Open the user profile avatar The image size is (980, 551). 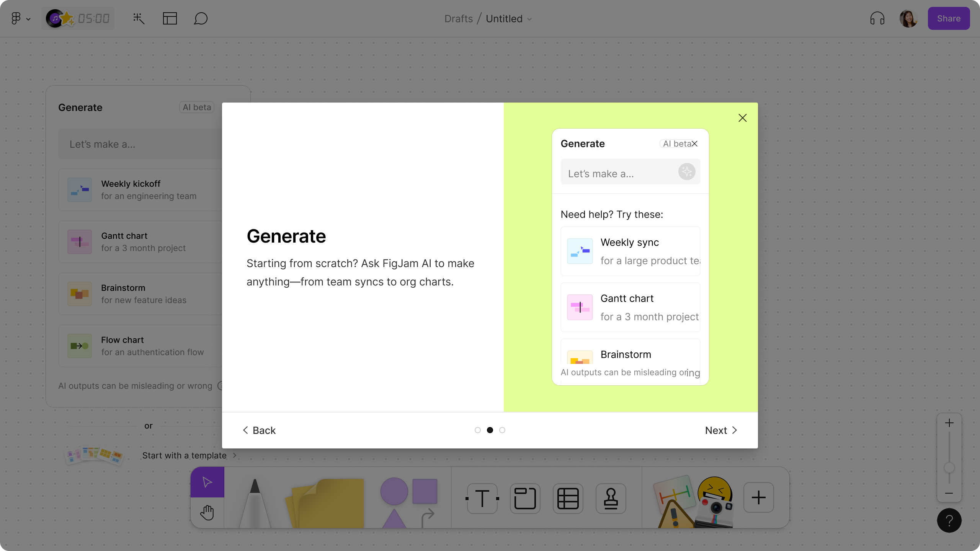pyautogui.click(x=908, y=18)
